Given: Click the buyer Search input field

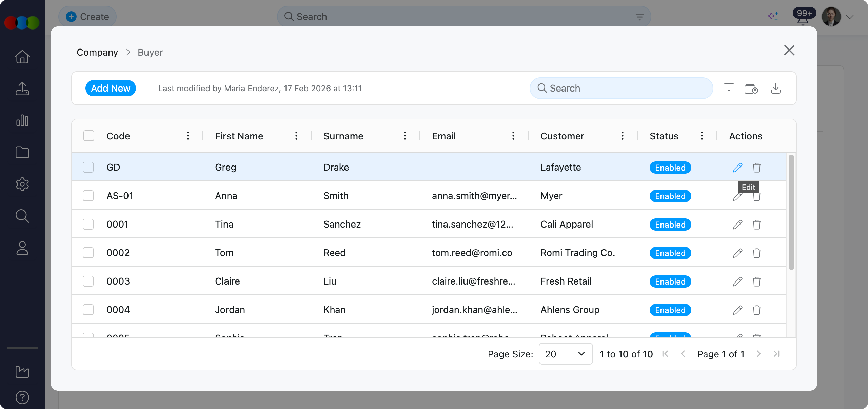Looking at the screenshot, I should [x=621, y=88].
